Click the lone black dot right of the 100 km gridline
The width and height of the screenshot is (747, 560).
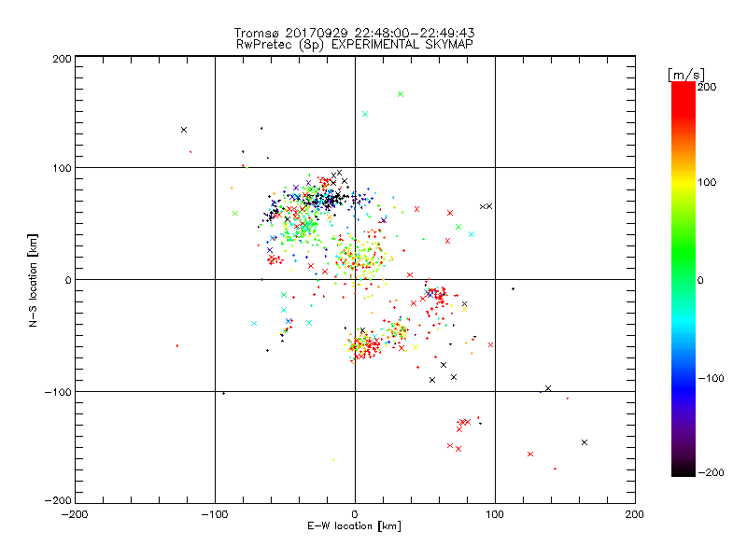click(x=513, y=289)
